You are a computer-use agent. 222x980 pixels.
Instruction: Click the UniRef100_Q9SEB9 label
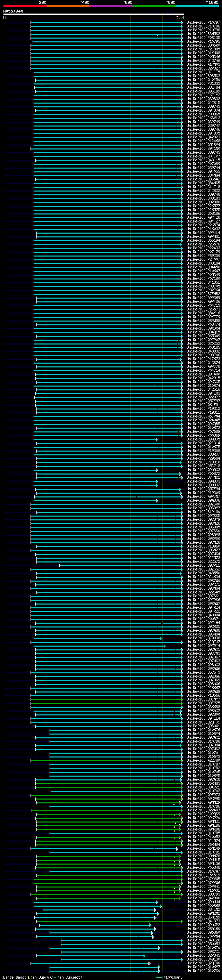[203, 91]
